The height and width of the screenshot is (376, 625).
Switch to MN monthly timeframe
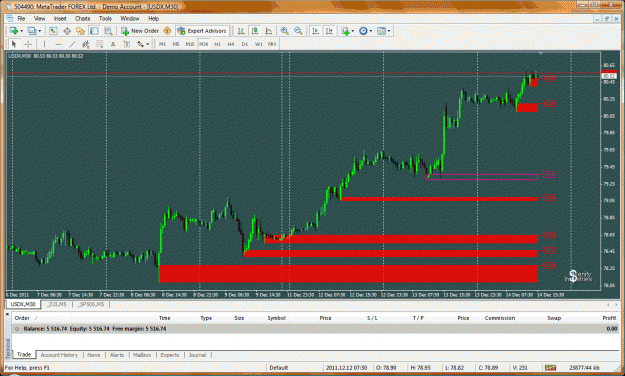click(272, 44)
